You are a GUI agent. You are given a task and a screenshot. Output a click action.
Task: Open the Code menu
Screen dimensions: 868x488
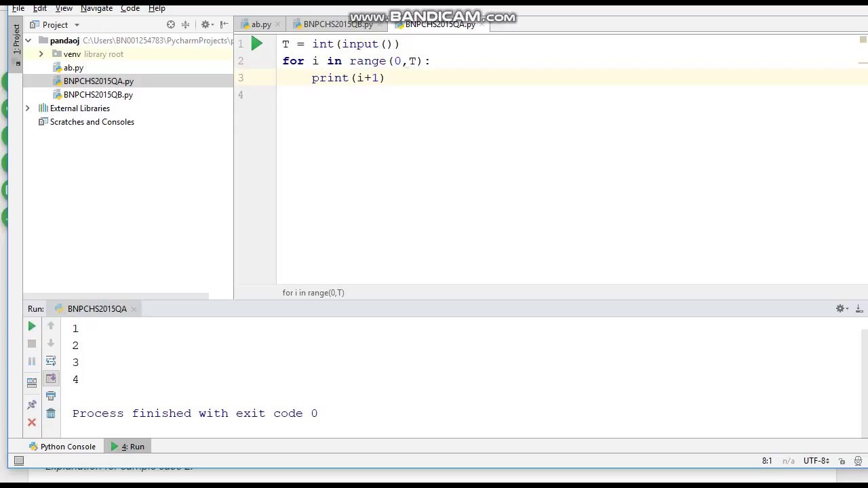point(130,8)
